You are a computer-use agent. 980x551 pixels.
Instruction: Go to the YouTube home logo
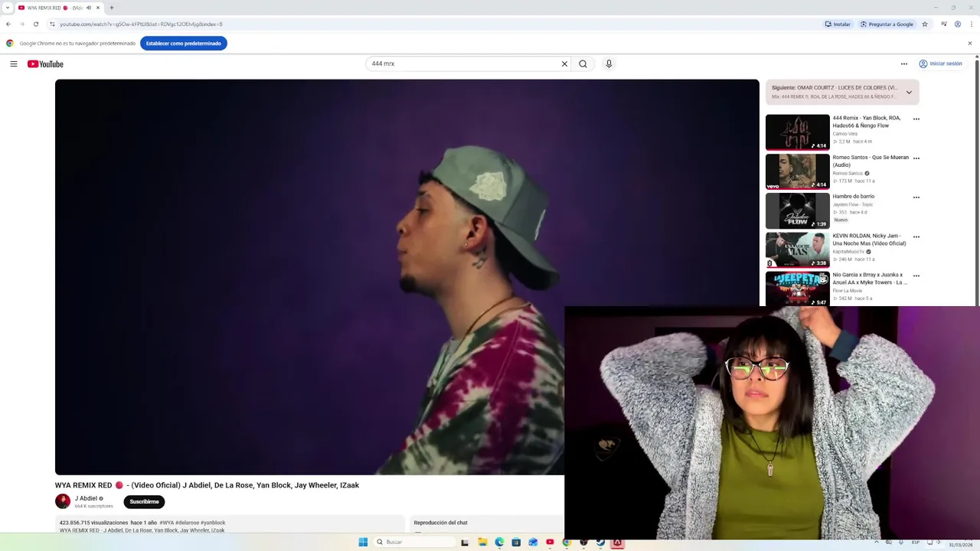click(x=45, y=64)
